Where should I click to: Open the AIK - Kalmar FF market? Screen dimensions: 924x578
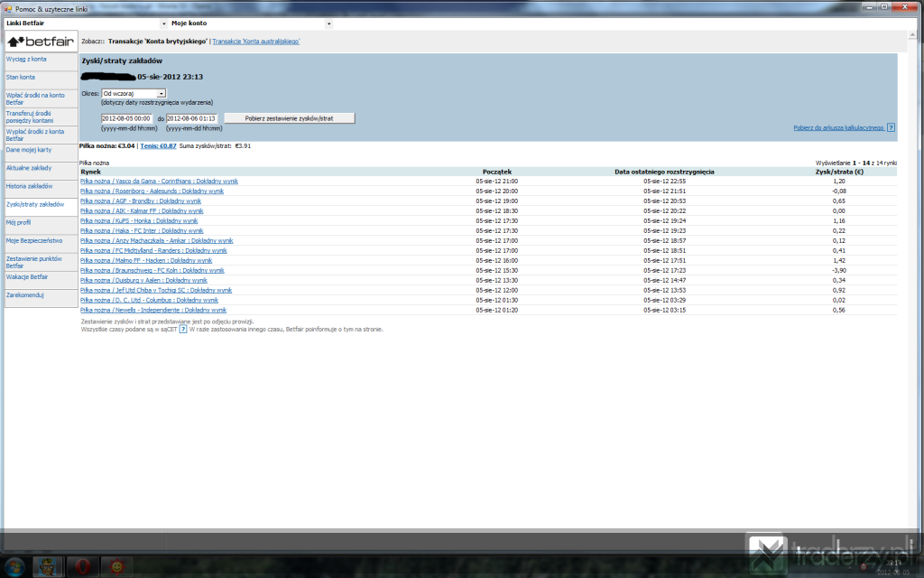pyautogui.click(x=142, y=211)
